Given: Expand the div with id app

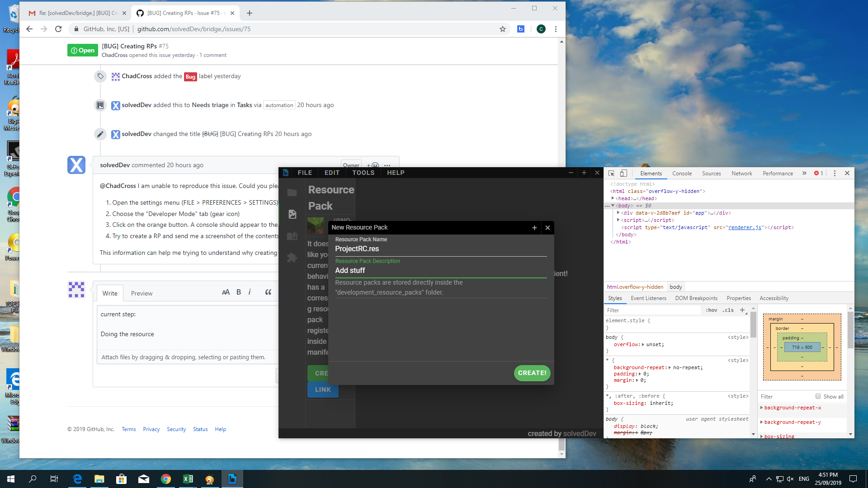Looking at the screenshot, I should pos(619,213).
